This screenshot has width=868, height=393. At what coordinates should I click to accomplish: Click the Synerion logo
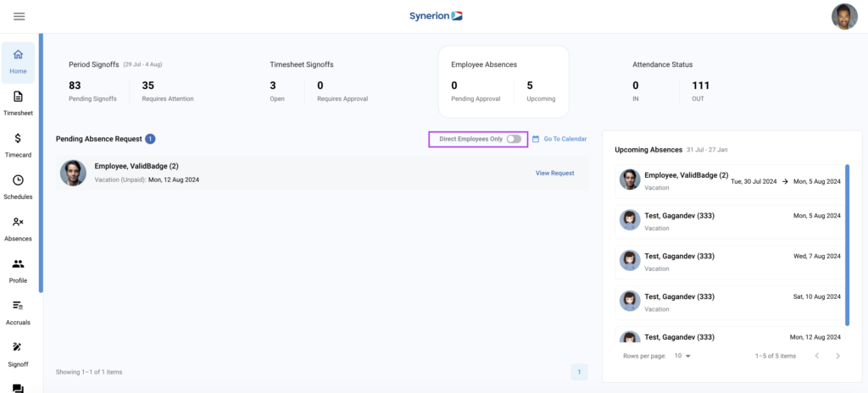point(436,16)
